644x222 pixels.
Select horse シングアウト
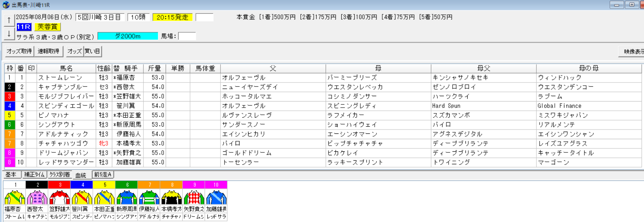66,124
